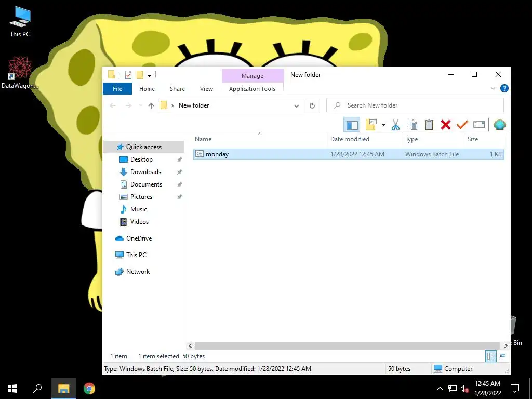Select Quick access in navigation pane
Viewport: 532px width, 399px height.
pos(143,147)
